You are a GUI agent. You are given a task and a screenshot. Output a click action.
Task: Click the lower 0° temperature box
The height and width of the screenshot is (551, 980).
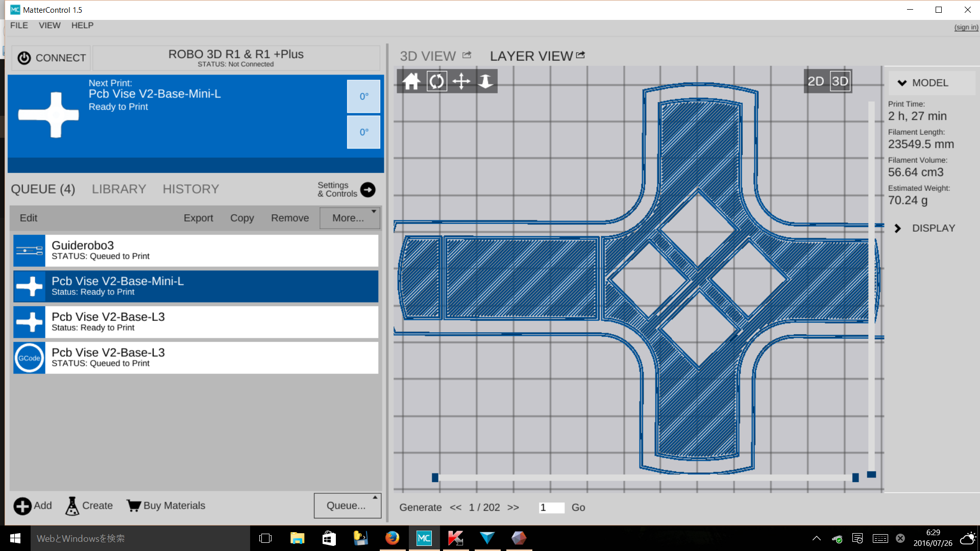pos(363,132)
